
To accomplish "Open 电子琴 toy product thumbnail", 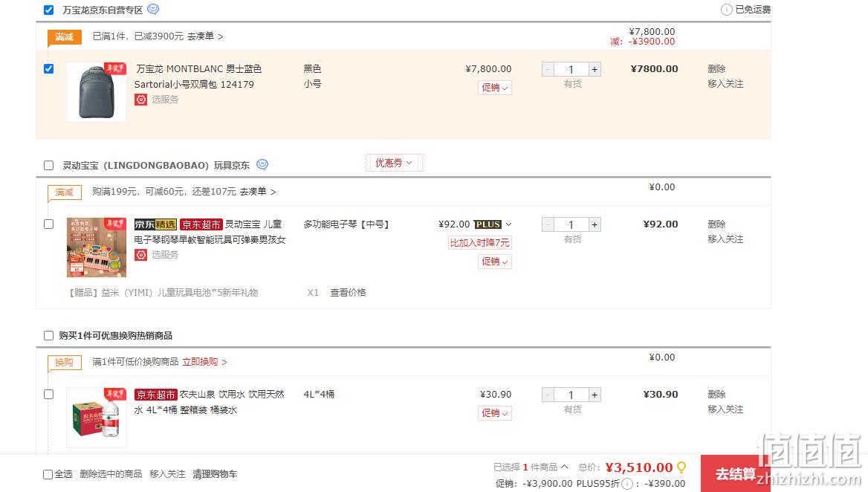I will (97, 247).
